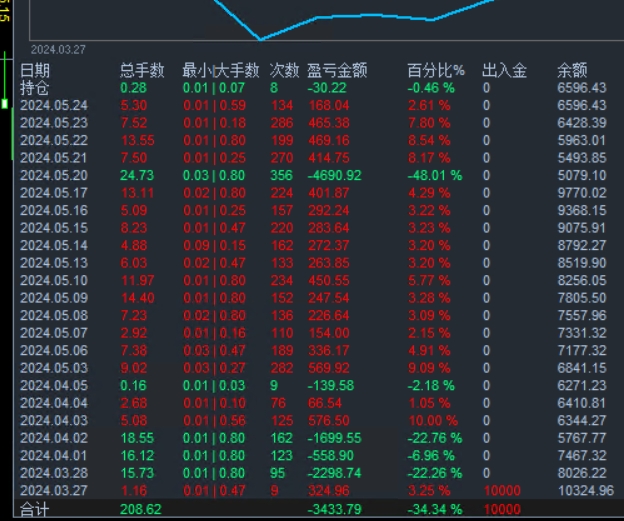Click the profit value 168.04
This screenshot has height=521, width=624.
click(329, 105)
